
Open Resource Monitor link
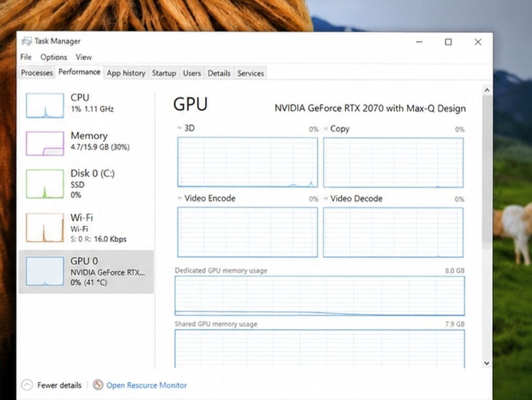click(x=147, y=385)
